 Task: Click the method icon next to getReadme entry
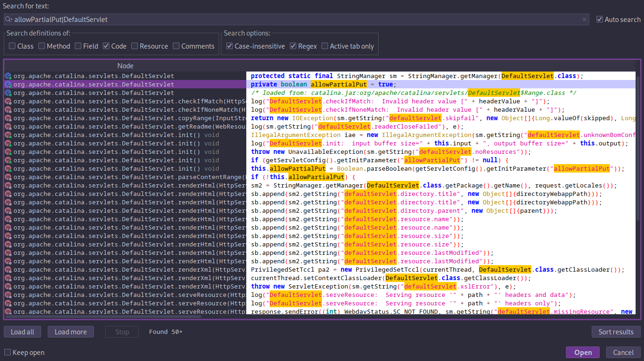click(8, 126)
